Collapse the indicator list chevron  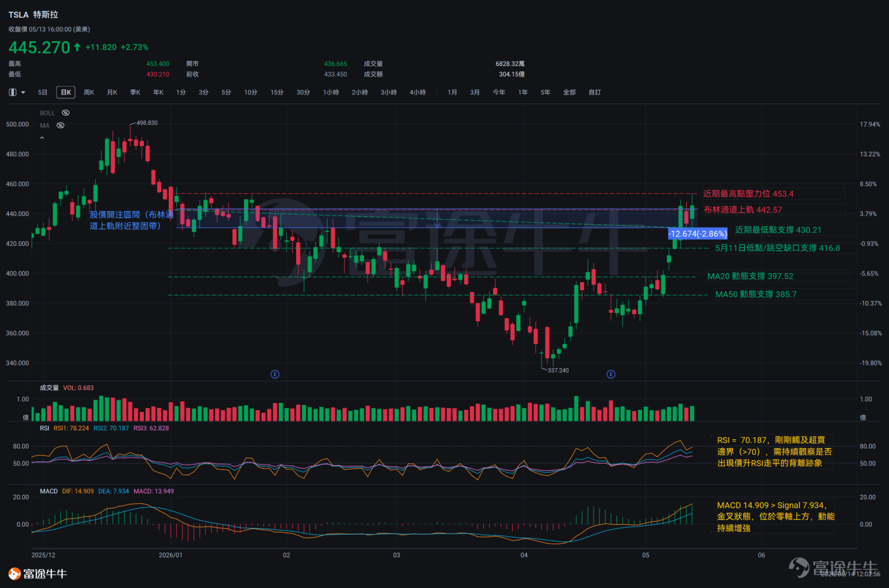(x=42, y=138)
